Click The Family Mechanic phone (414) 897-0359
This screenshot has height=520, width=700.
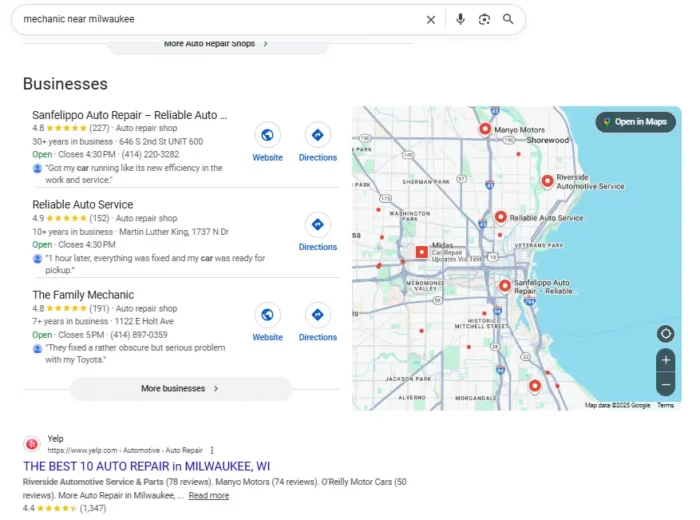pyautogui.click(x=139, y=335)
